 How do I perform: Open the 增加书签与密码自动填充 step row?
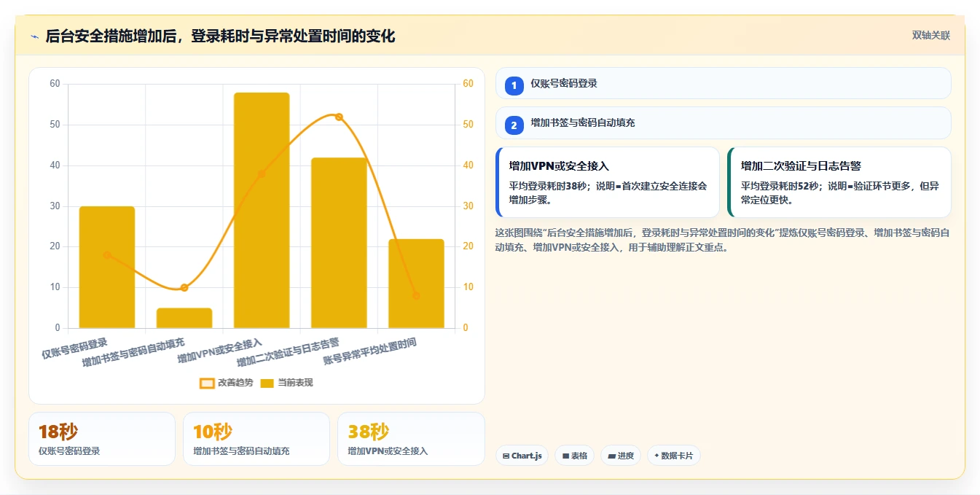(x=723, y=123)
